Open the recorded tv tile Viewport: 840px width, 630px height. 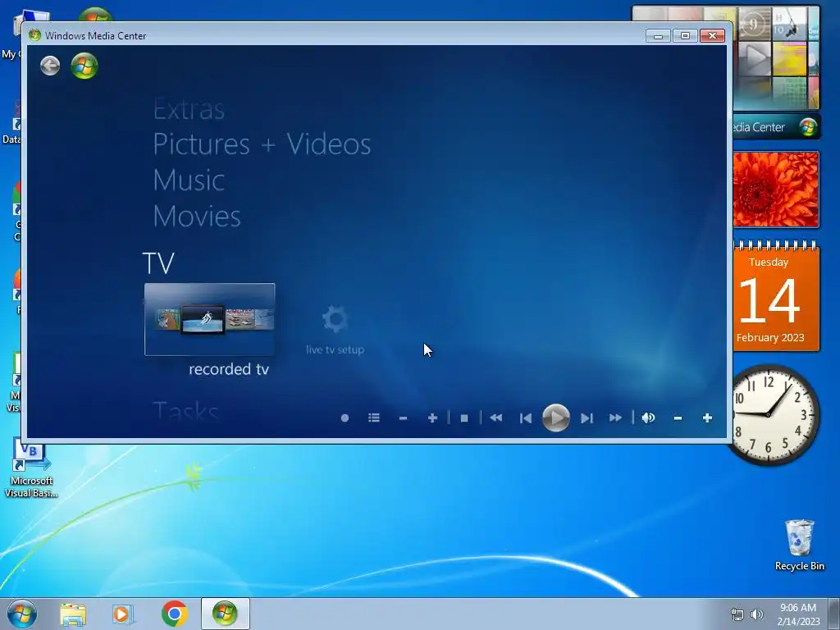209,319
